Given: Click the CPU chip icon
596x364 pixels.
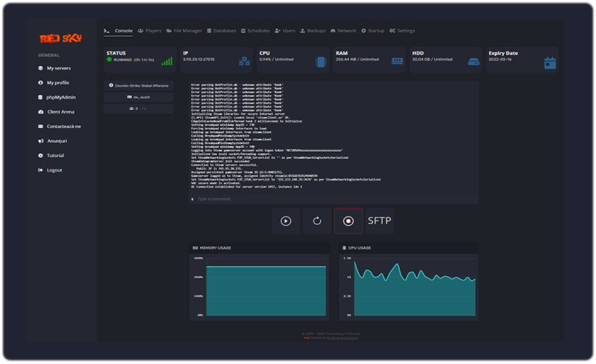Looking at the screenshot, I should (321, 62).
